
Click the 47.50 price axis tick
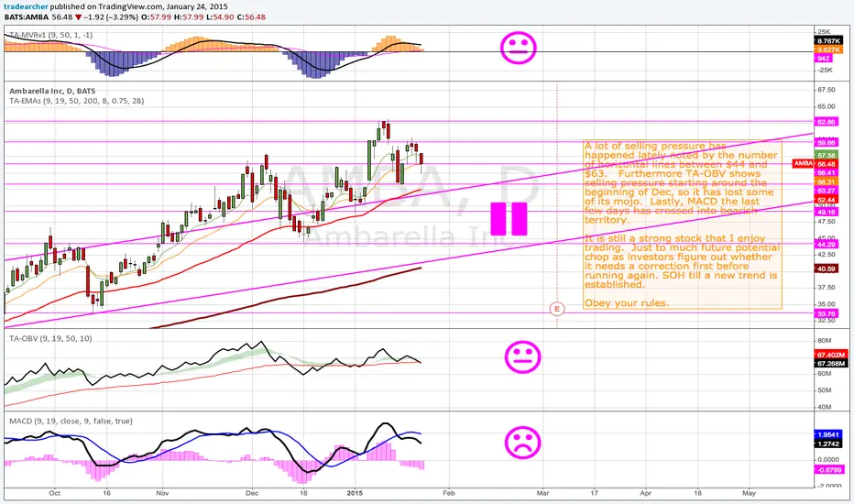coord(827,222)
